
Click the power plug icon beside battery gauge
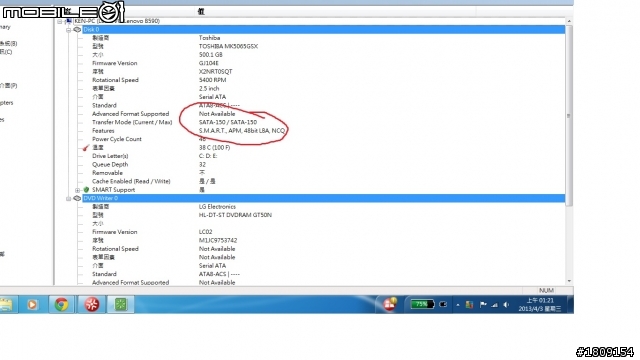443,304
